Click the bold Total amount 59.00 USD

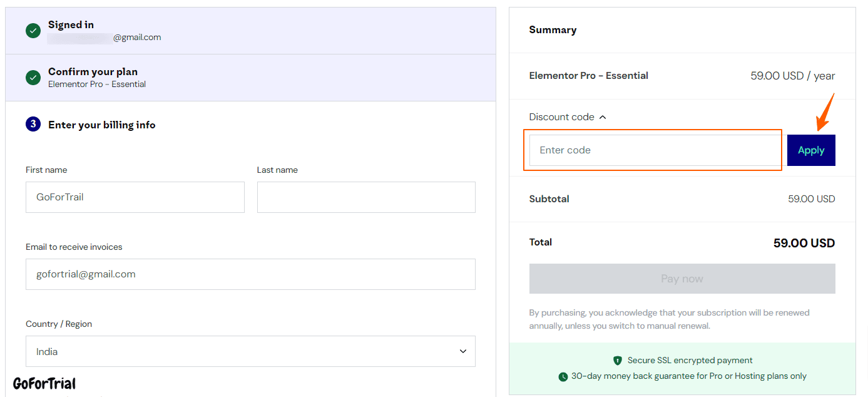click(804, 243)
